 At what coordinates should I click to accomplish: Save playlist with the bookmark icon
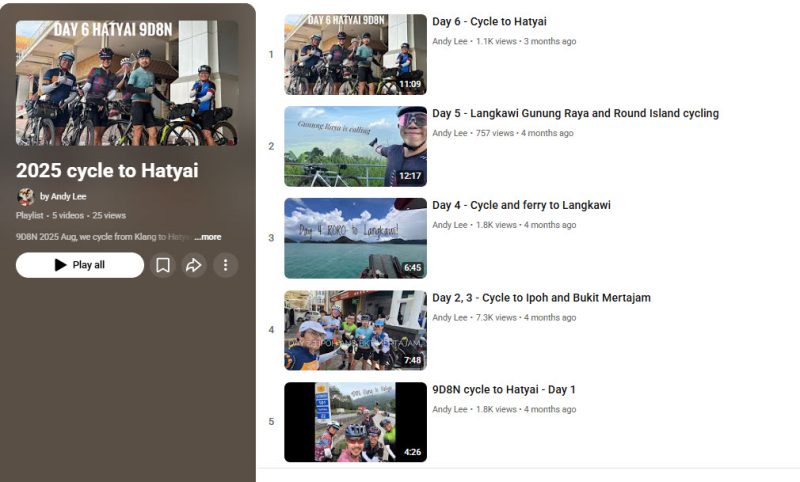pyautogui.click(x=163, y=265)
